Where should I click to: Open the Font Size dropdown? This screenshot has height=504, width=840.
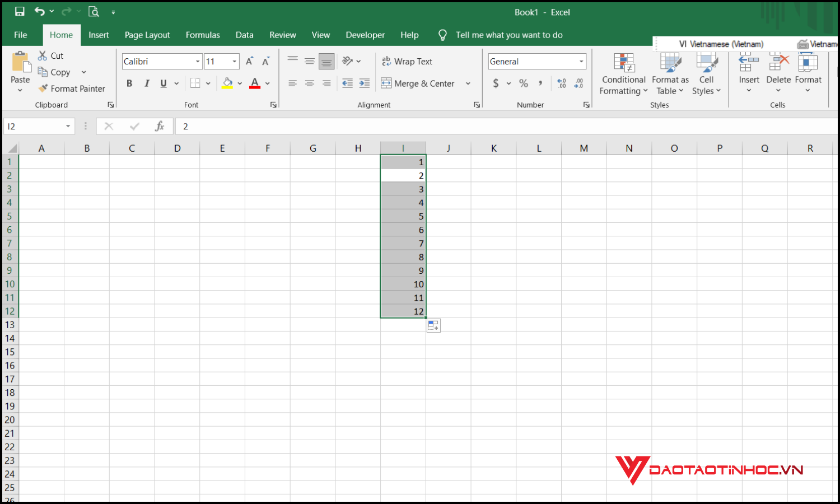tap(234, 61)
